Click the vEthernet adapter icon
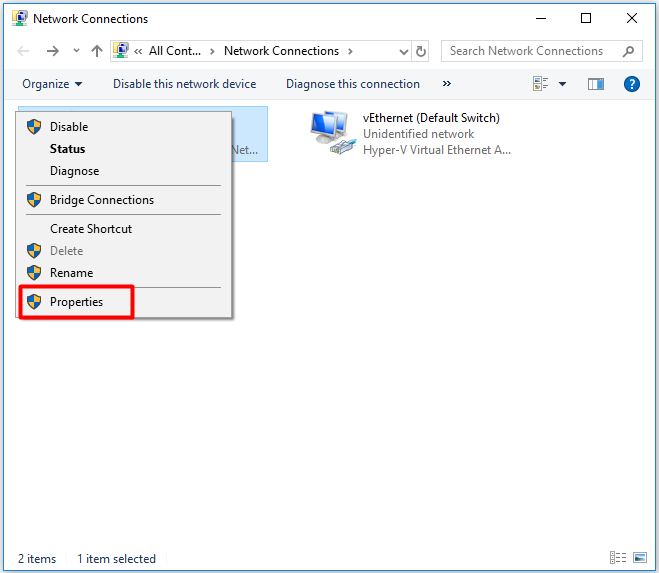659x573 pixels. click(x=333, y=133)
